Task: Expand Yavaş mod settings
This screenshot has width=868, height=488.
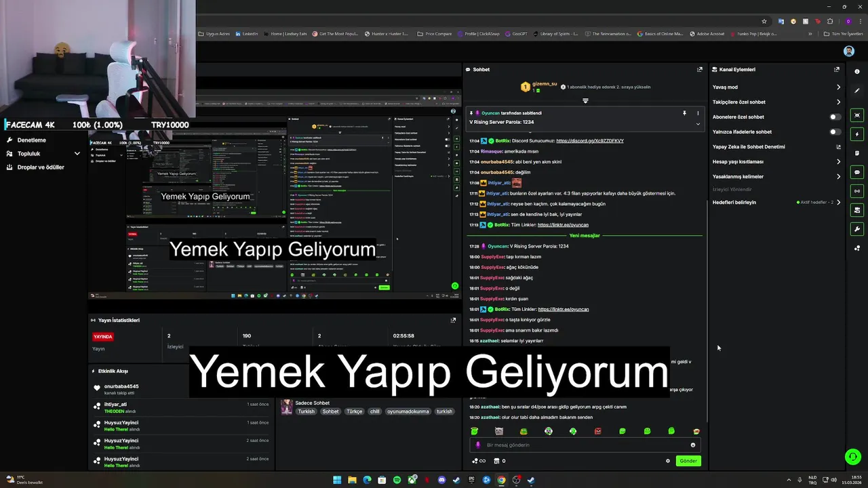Action: 838,87
